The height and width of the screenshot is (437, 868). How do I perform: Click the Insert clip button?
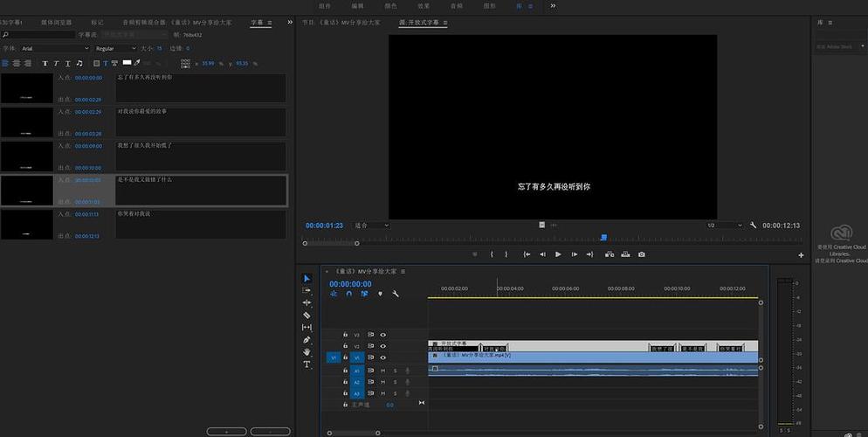pos(609,255)
